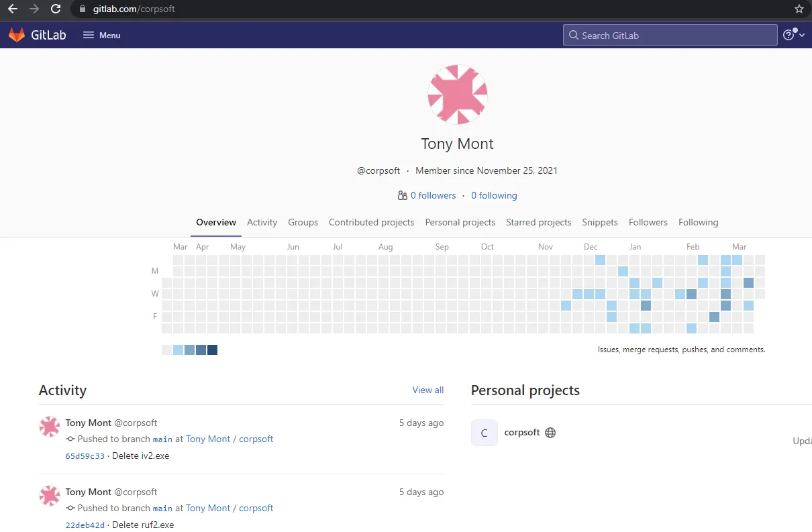This screenshot has height=532, width=812.
Task: Open Tony Mont / corpsoft link in iv2.exe activity
Action: coord(230,439)
